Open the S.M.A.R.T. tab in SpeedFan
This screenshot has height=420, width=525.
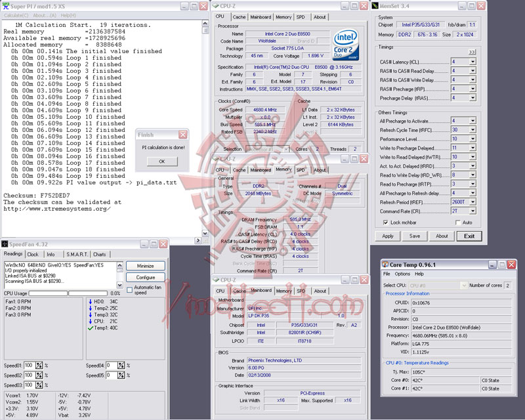point(77,255)
